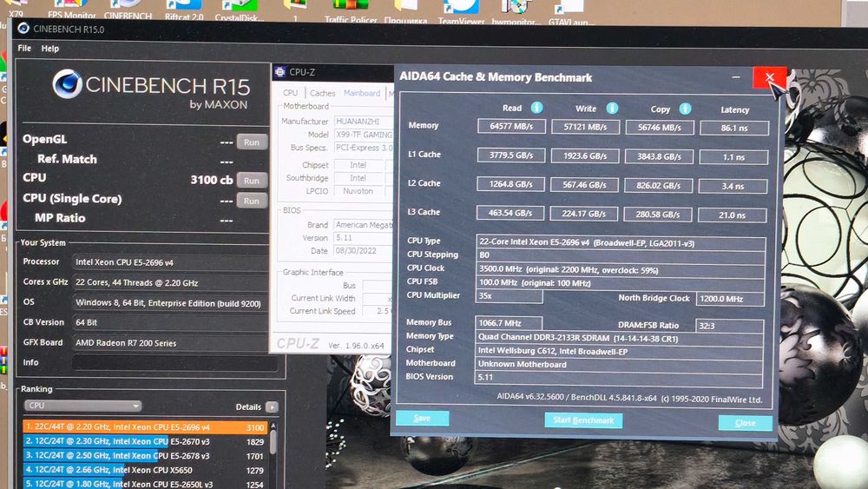This screenshot has width=868, height=489.
Task: Run the CPU benchmark in Cinebench
Action: click(252, 181)
